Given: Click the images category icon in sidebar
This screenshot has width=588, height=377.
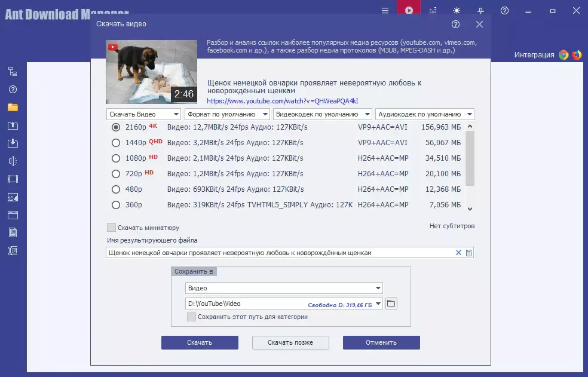Looking at the screenshot, I should (x=13, y=197).
